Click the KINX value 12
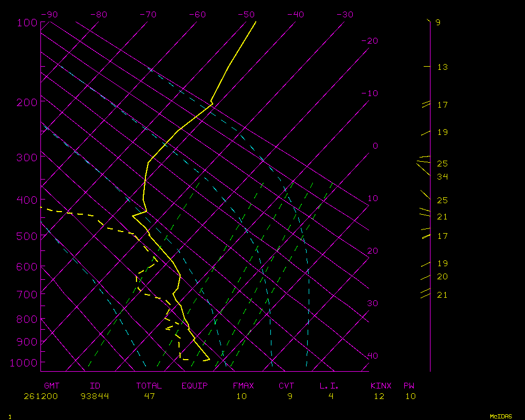 [379, 396]
